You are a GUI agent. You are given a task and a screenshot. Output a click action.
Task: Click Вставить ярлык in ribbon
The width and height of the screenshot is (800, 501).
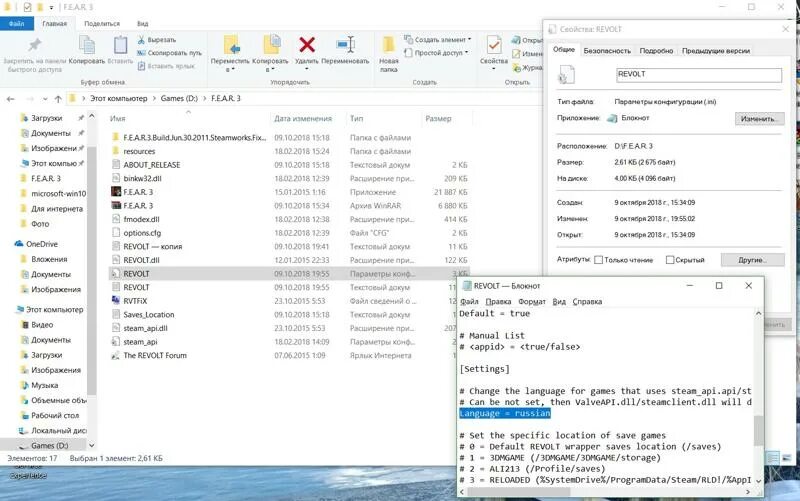point(166,66)
